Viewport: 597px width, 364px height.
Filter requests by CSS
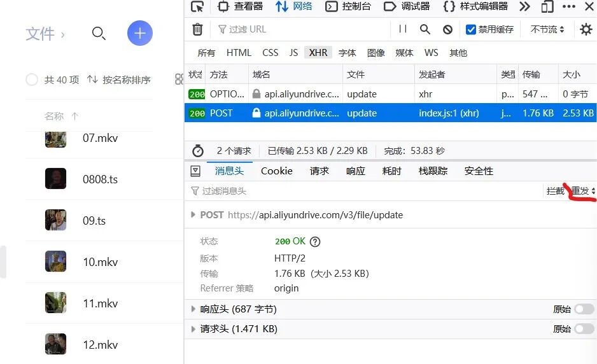click(x=270, y=53)
